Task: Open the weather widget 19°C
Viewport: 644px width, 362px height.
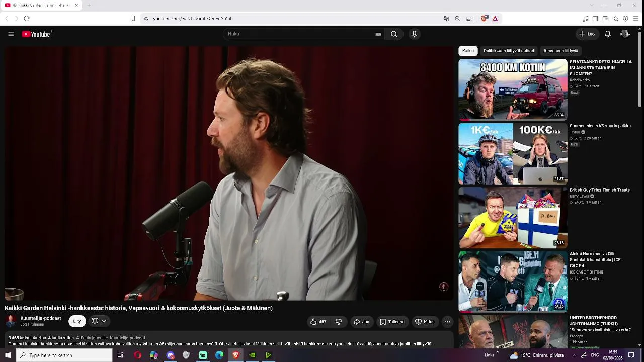Action: [x=536, y=355]
